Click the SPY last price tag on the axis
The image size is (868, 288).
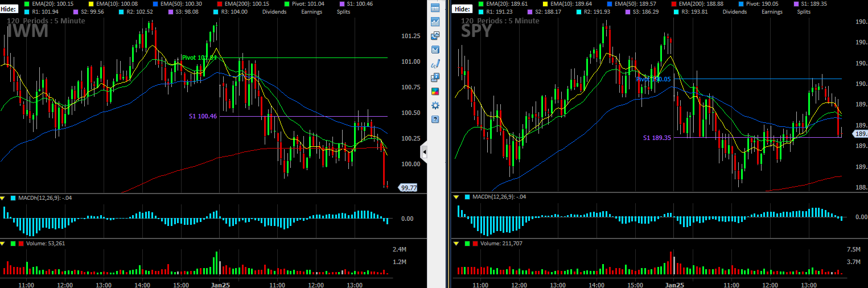pyautogui.click(x=860, y=134)
